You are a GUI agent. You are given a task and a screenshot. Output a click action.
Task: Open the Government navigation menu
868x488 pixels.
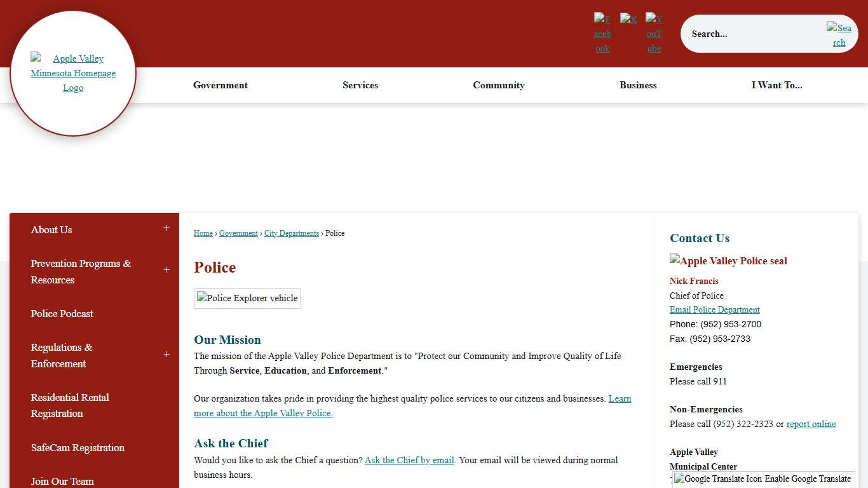pos(220,85)
